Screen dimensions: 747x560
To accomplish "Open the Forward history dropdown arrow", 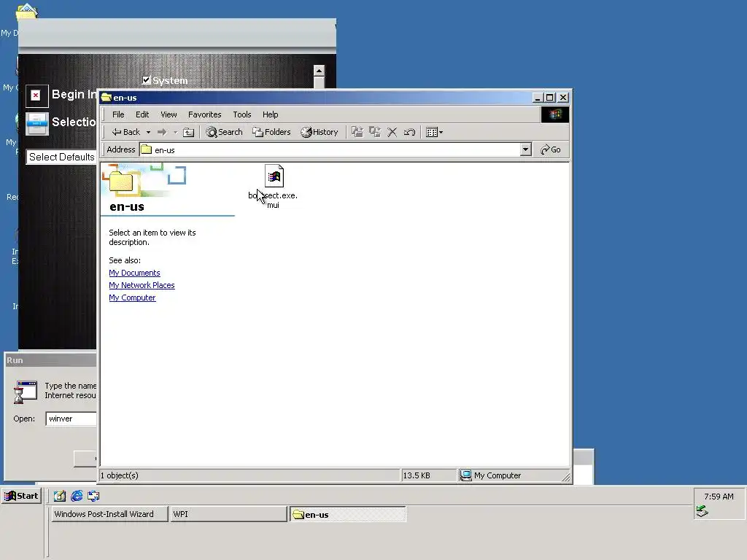I will [175, 133].
